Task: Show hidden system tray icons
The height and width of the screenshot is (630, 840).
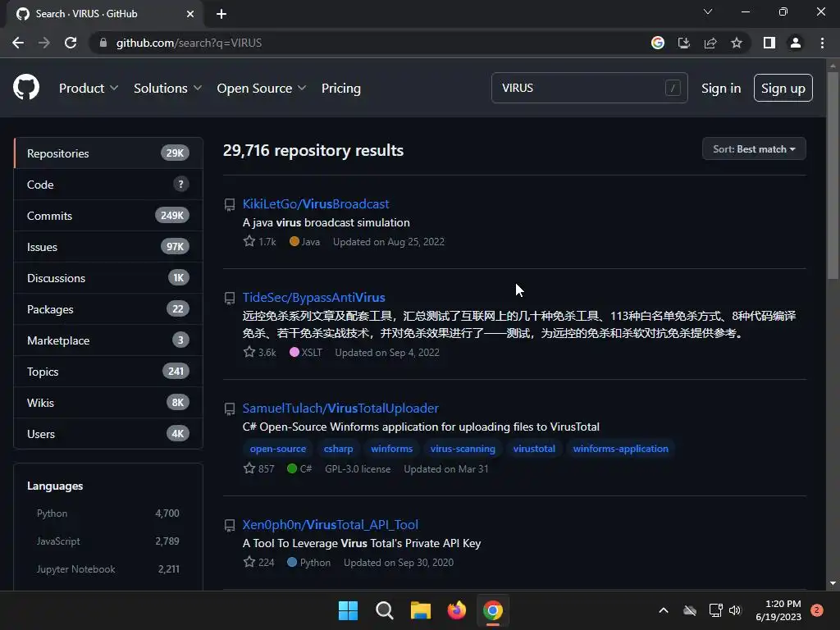Action: 663,610
